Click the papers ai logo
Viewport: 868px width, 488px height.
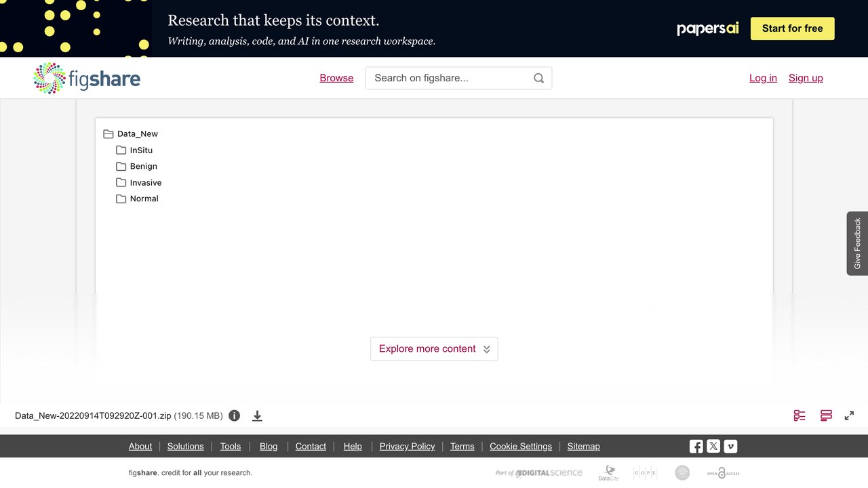coord(707,28)
